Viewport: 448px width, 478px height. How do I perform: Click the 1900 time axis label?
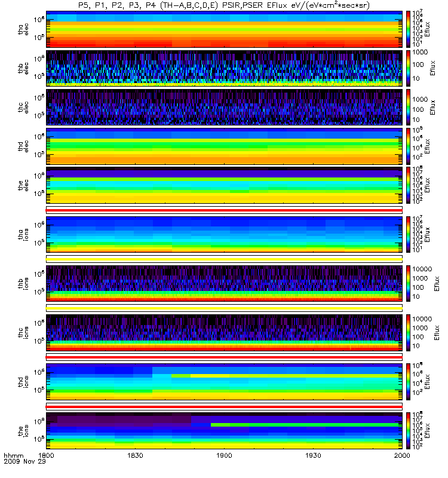[x=224, y=455]
